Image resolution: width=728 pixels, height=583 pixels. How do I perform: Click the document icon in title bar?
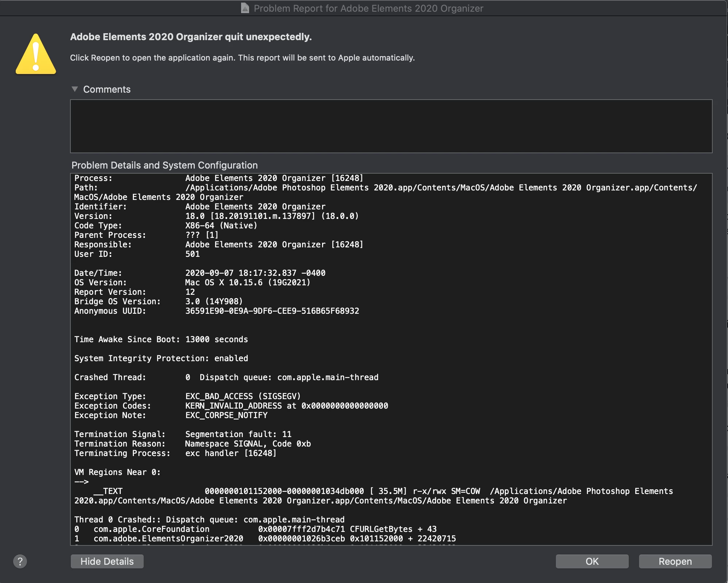[x=245, y=8]
